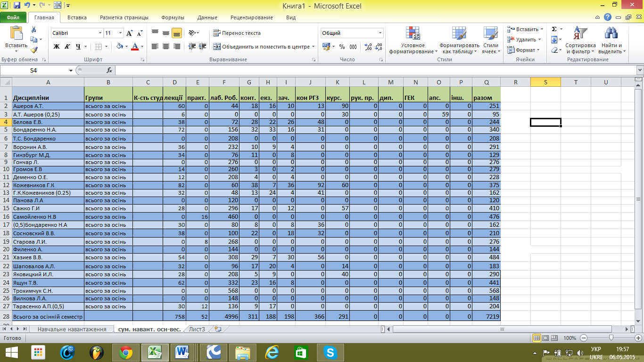Click the Файл button
This screenshot has width=644, height=362.
coord(13,17)
